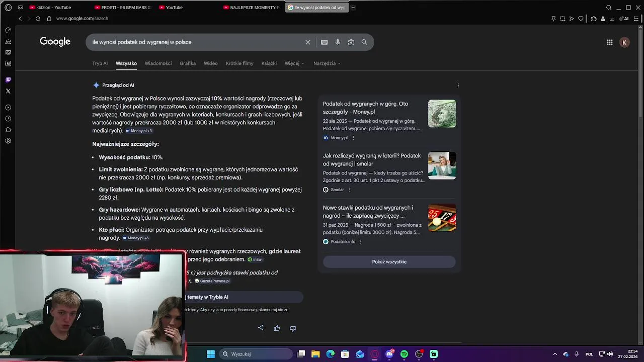Open Podatek od wygranych w górę Money.pl link
This screenshot has width=644, height=362.
click(x=365, y=108)
